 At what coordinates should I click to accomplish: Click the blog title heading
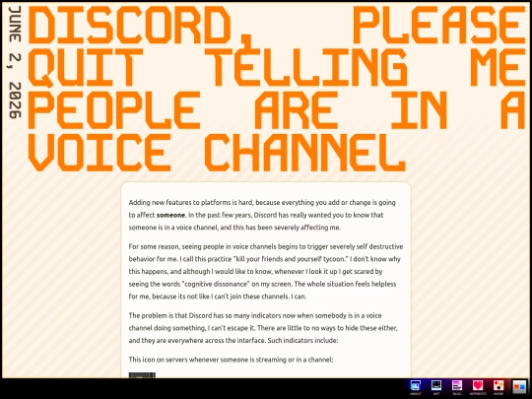point(277,90)
